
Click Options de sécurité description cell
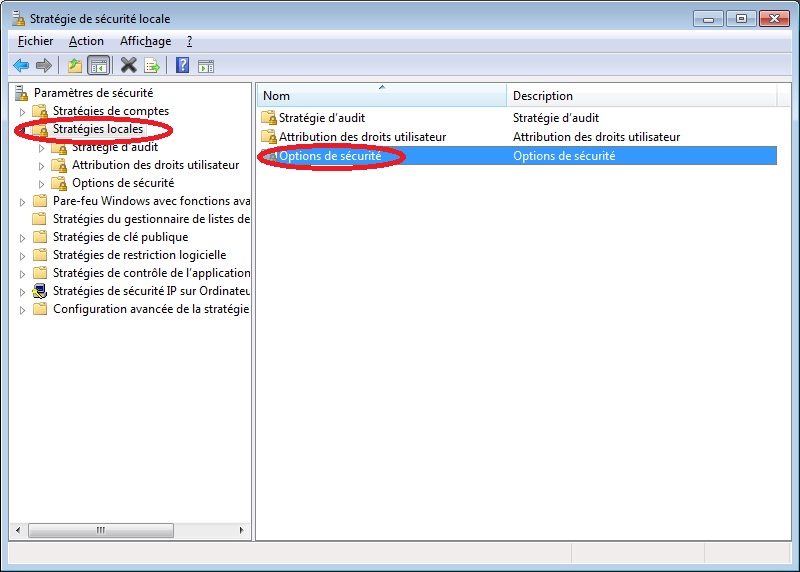click(564, 156)
